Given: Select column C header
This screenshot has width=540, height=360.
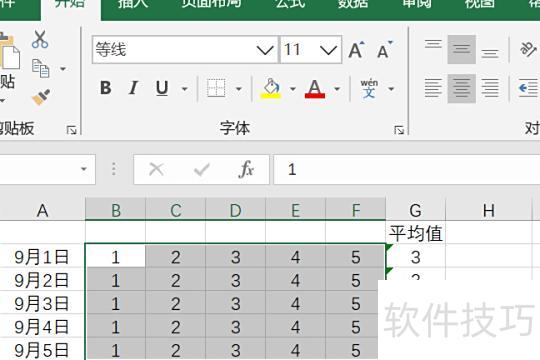Looking at the screenshot, I should click(x=176, y=210).
